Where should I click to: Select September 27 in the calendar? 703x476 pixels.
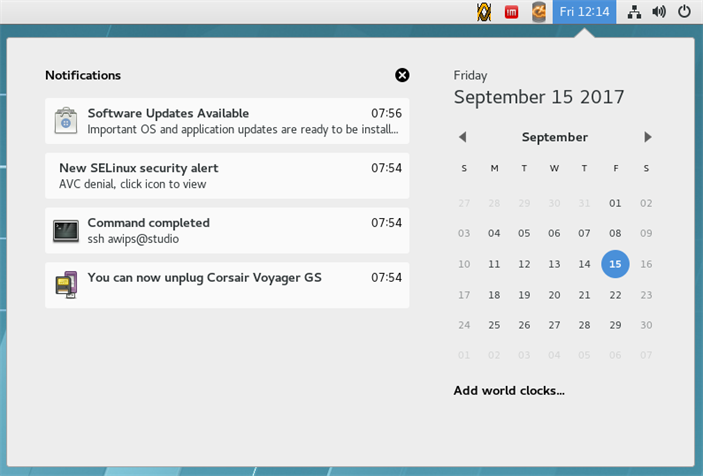(554, 325)
